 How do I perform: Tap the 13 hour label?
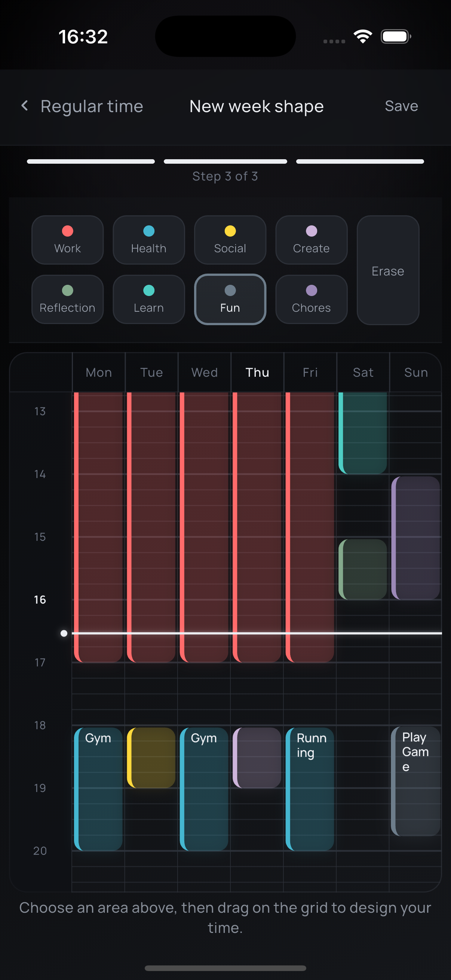pyautogui.click(x=40, y=412)
